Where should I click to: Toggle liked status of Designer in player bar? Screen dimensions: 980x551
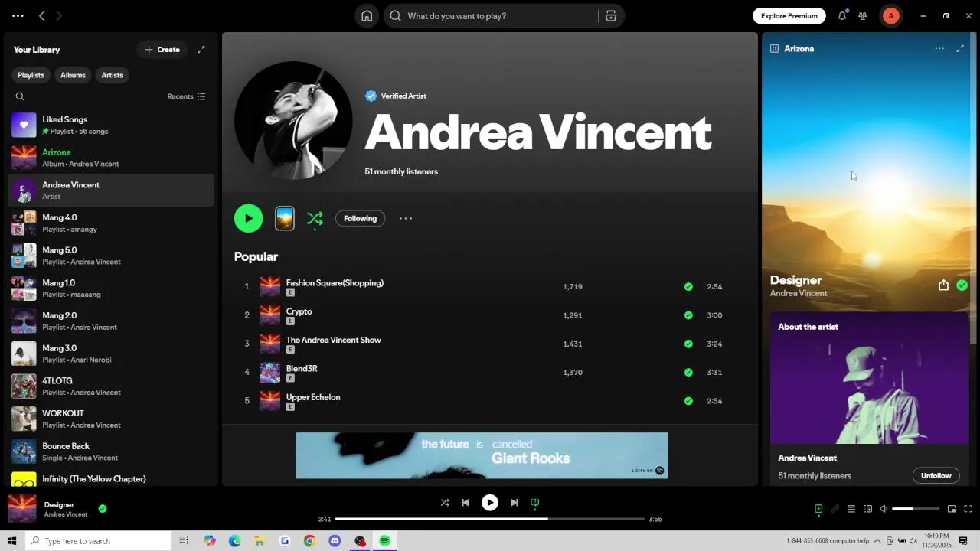point(103,508)
